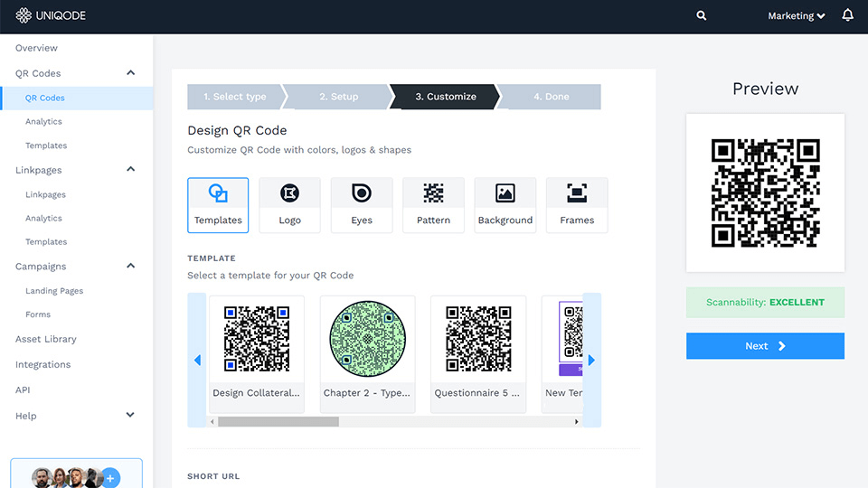Click the Design QR Code heading
The width and height of the screenshot is (868, 488).
pos(237,130)
